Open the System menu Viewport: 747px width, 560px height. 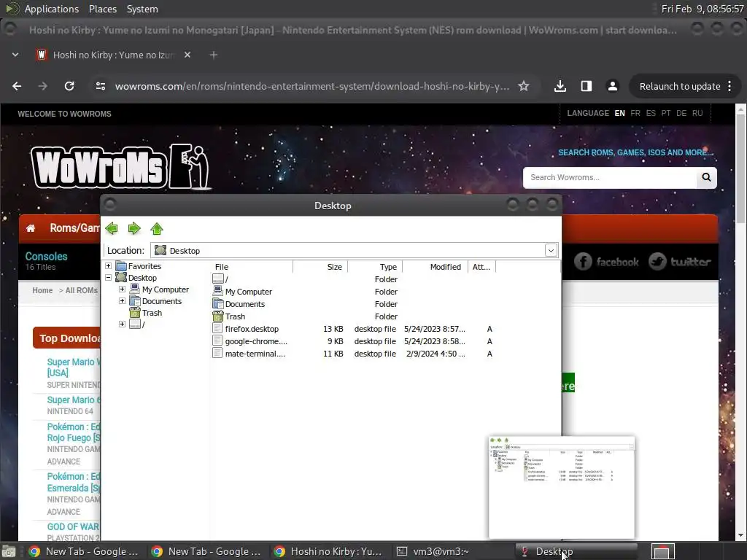pos(142,9)
